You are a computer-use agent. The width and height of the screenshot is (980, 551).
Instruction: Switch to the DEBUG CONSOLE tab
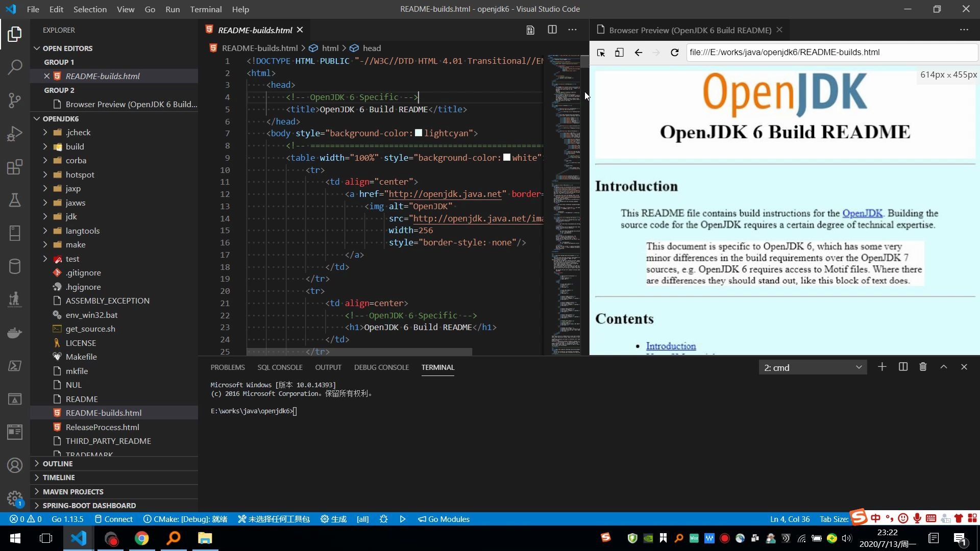click(381, 367)
